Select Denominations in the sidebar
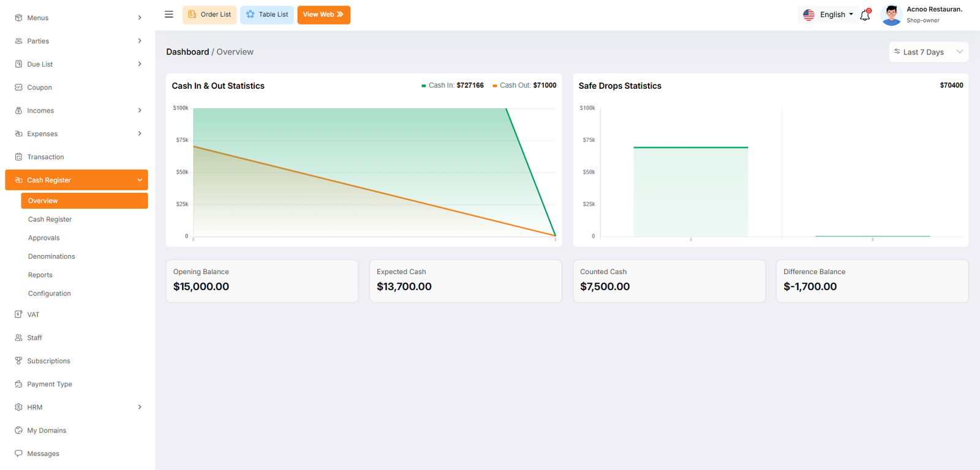Screen dimensions: 980x470 click(51, 256)
